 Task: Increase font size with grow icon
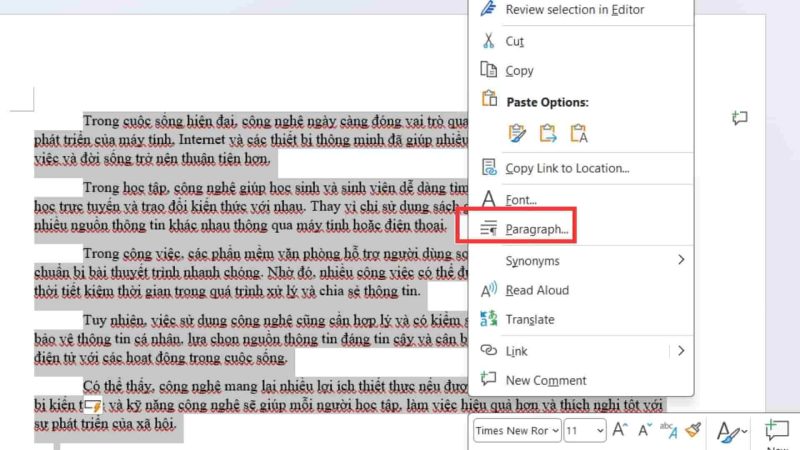point(619,430)
